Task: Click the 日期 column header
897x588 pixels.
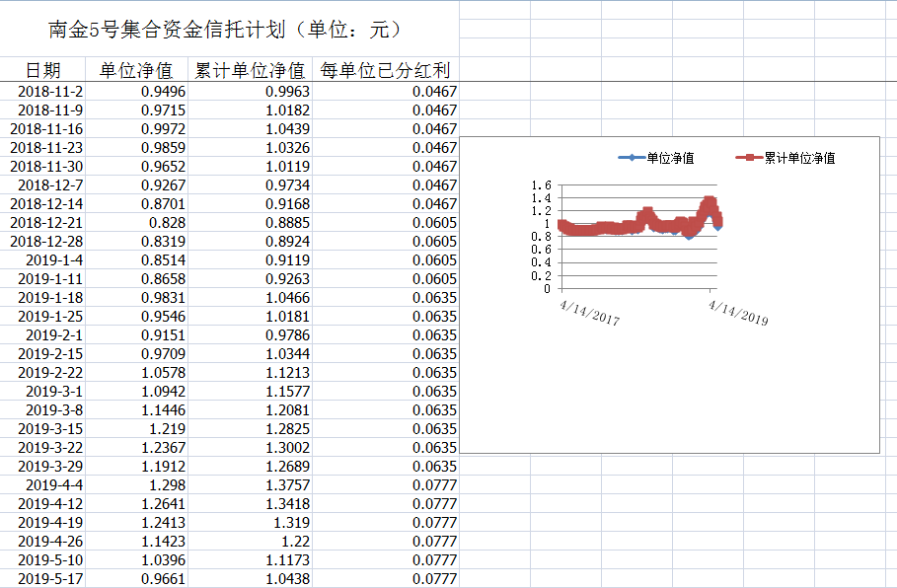Action: pos(42,70)
